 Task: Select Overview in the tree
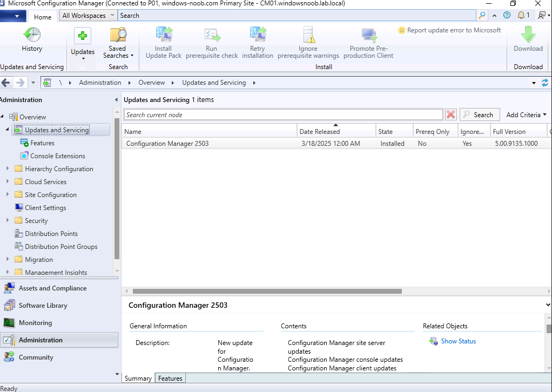point(33,117)
